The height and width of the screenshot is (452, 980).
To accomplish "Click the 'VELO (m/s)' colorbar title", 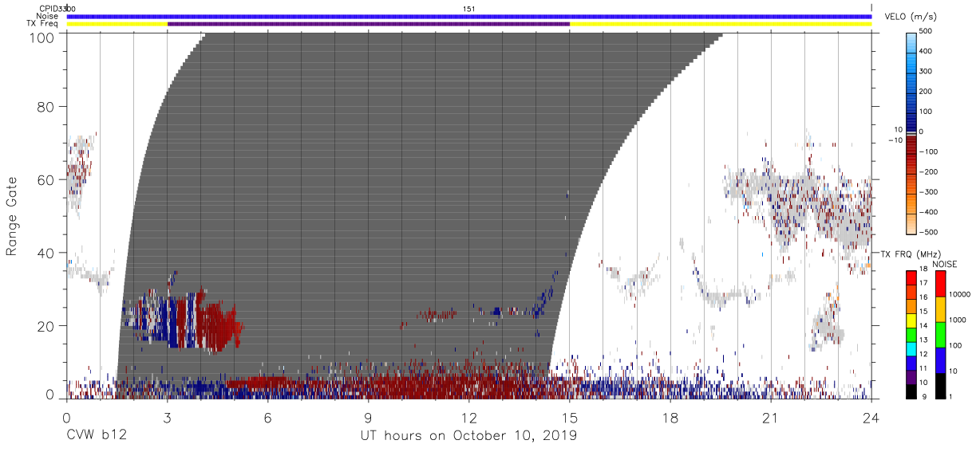I will coord(911,17).
